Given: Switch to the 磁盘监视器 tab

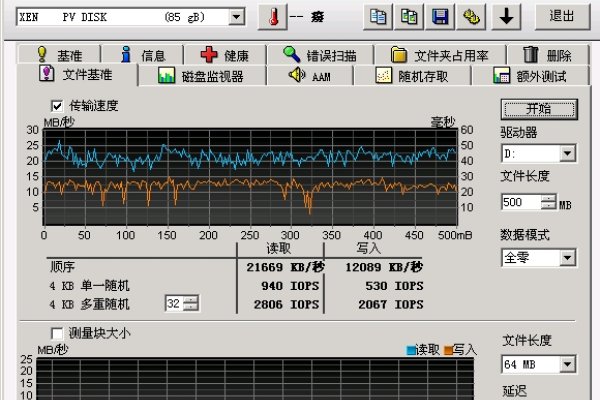Looking at the screenshot, I should click(x=207, y=76).
